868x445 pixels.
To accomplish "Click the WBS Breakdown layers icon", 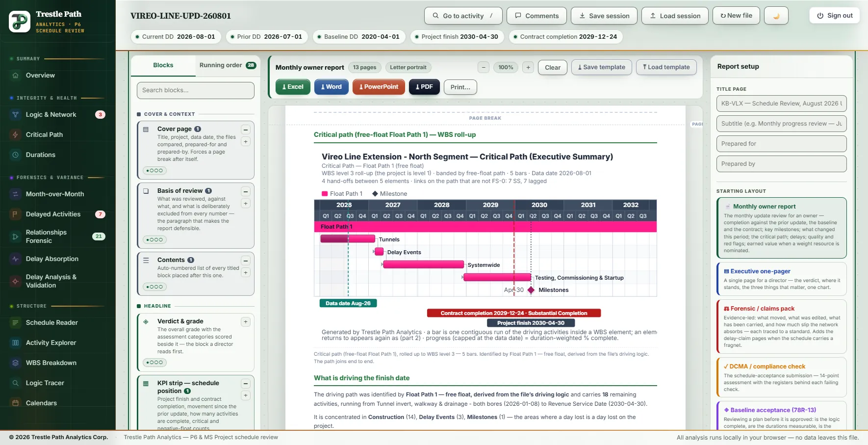I will click(x=15, y=363).
